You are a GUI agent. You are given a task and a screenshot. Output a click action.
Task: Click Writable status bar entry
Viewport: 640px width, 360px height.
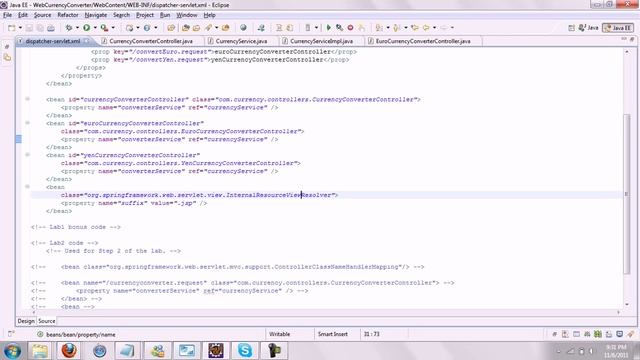point(280,334)
